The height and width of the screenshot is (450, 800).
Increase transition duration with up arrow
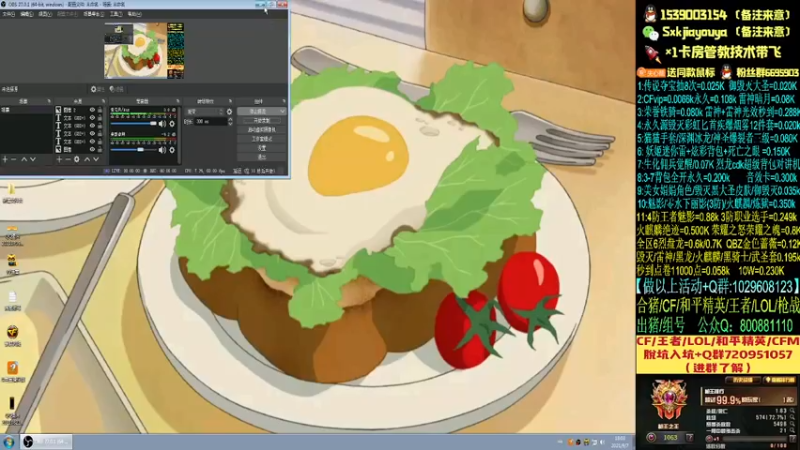(x=230, y=120)
